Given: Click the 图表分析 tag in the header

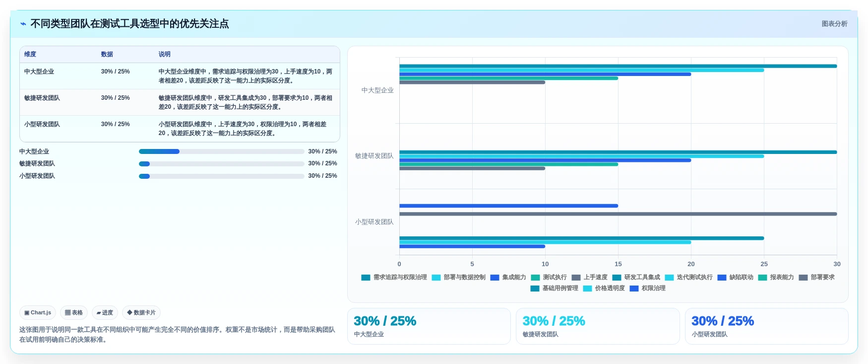Looking at the screenshot, I should click(834, 24).
